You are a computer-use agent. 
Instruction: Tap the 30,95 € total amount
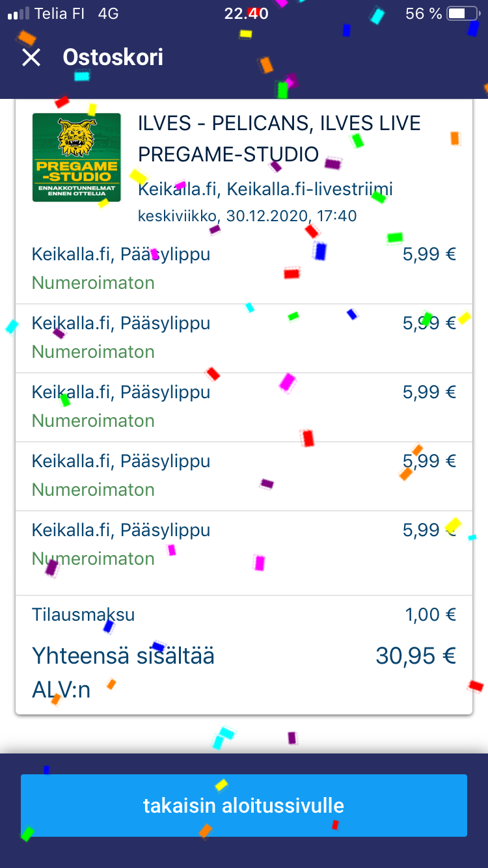[415, 656]
